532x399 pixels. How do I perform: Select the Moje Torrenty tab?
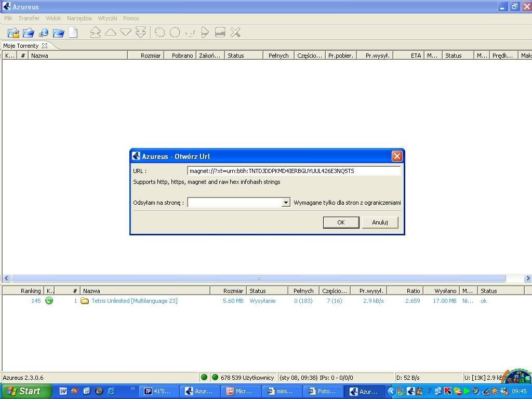tap(21, 46)
